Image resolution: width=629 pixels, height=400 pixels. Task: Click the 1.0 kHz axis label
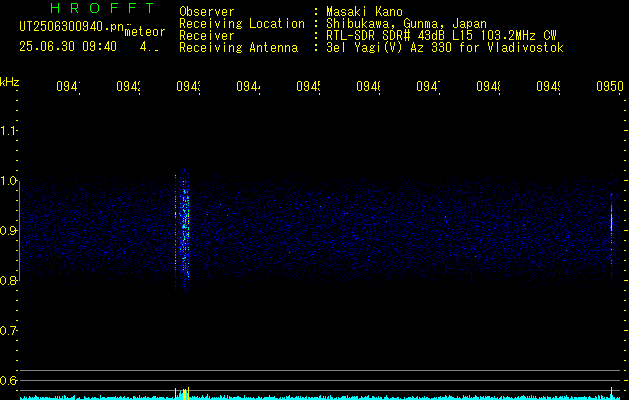click(8, 181)
